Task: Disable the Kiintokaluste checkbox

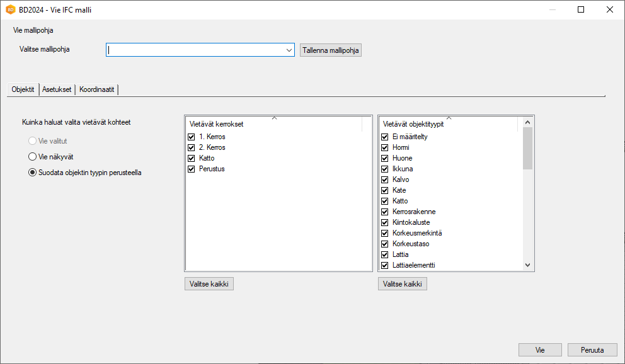Action: (384, 222)
